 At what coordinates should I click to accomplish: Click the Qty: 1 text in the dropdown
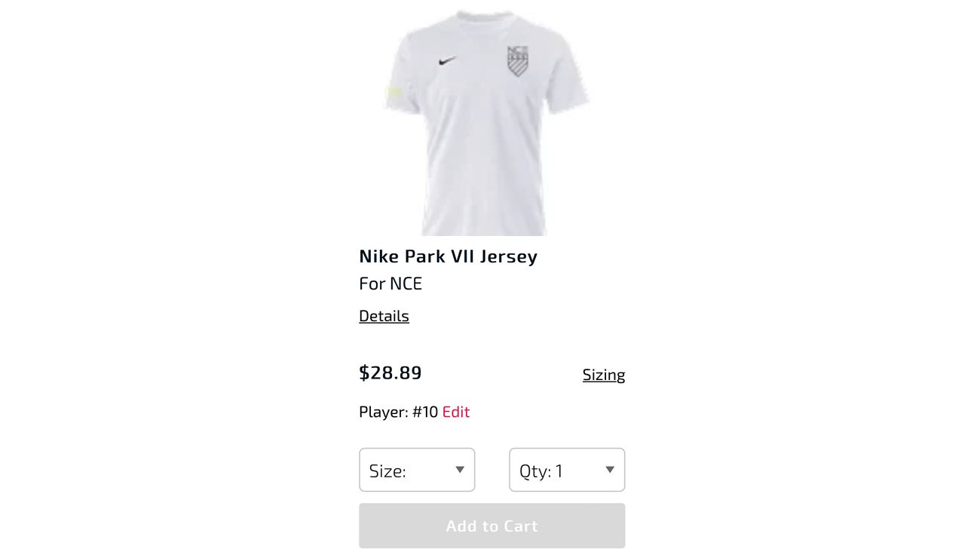541,471
